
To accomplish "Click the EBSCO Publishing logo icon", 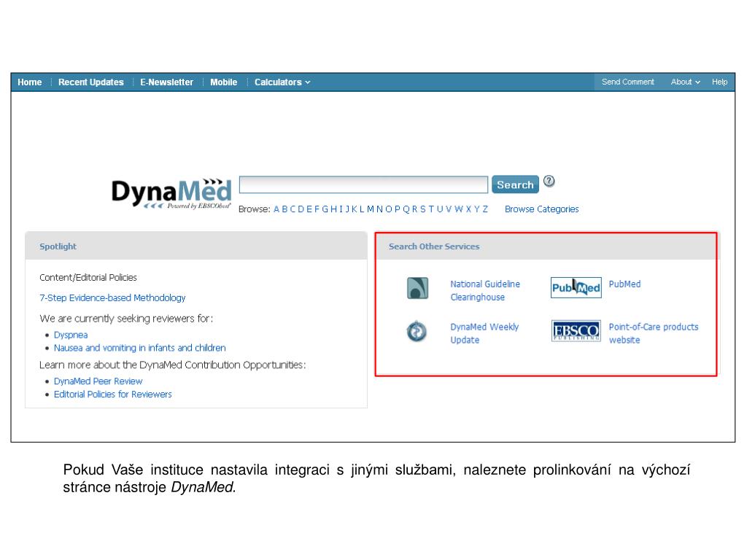I will (x=576, y=331).
